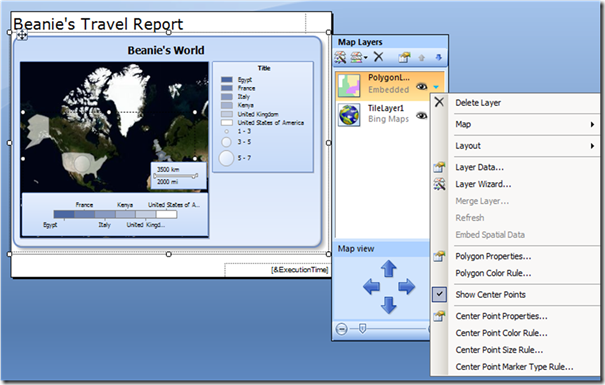Click the map zoom slider thumb
605x385 pixels.
(362, 329)
